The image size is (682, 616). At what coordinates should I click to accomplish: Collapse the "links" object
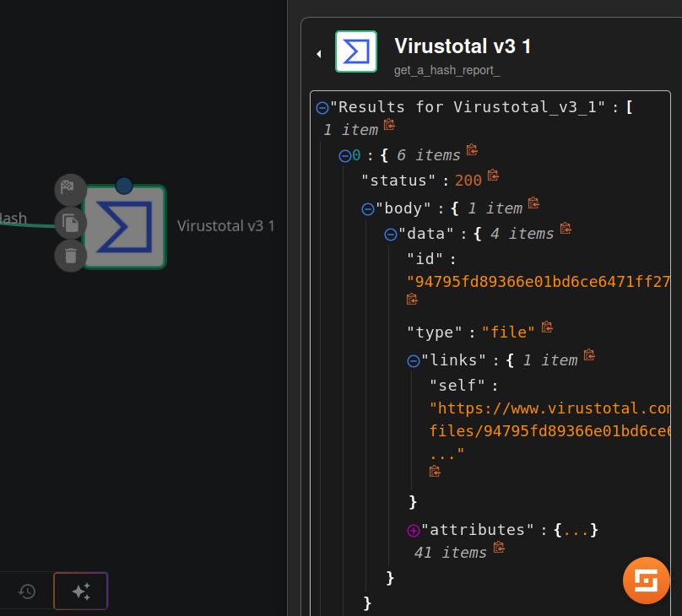pyautogui.click(x=414, y=360)
